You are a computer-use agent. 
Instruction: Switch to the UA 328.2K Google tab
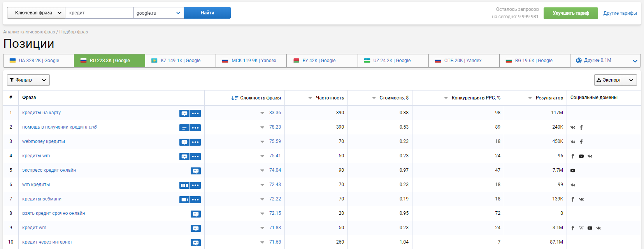click(x=39, y=61)
